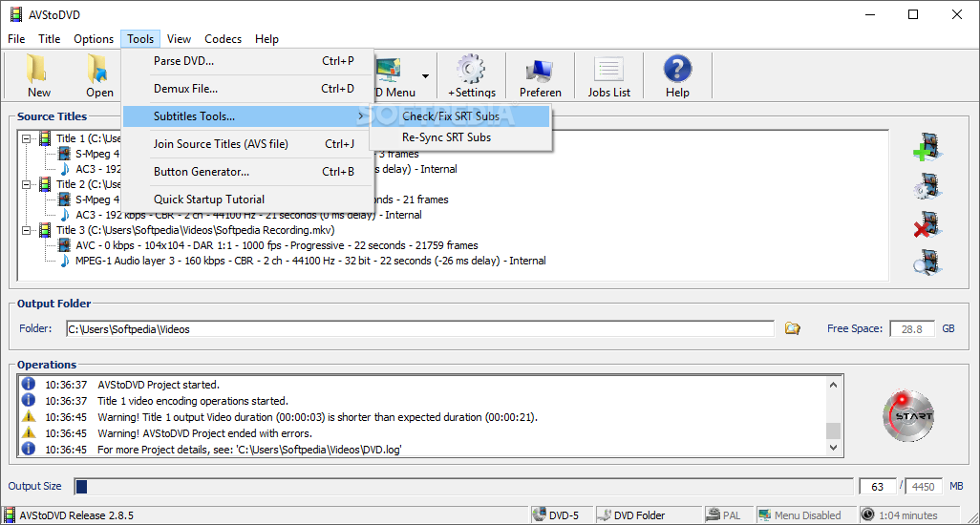
Task: Click the browse output folder icon
Action: pyautogui.click(x=793, y=328)
